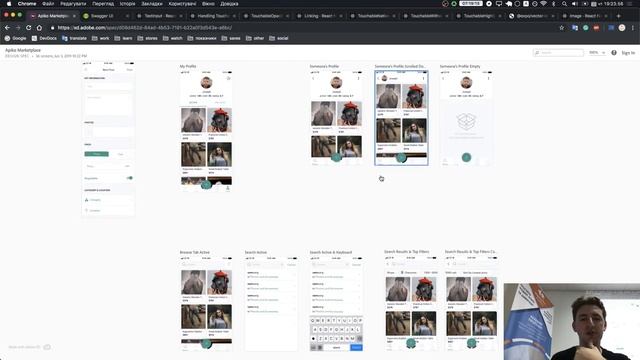Open the Файл menu
This screenshot has width=640, height=360.
(x=48, y=4)
